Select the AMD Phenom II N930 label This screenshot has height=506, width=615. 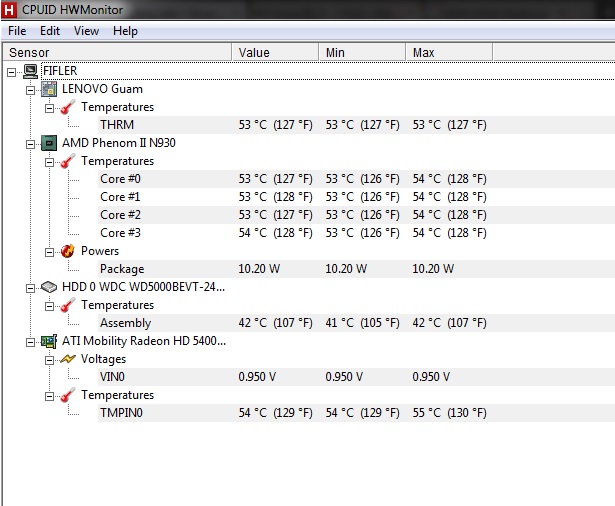pos(119,143)
